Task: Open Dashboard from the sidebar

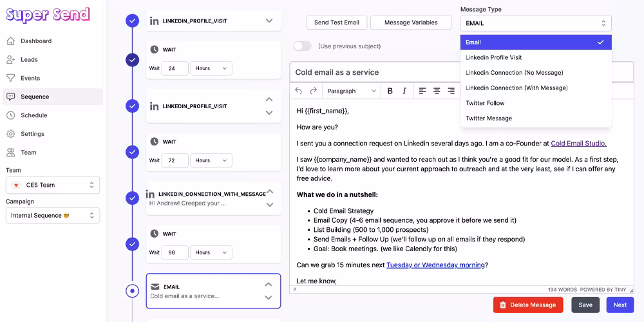Action: tap(35, 41)
